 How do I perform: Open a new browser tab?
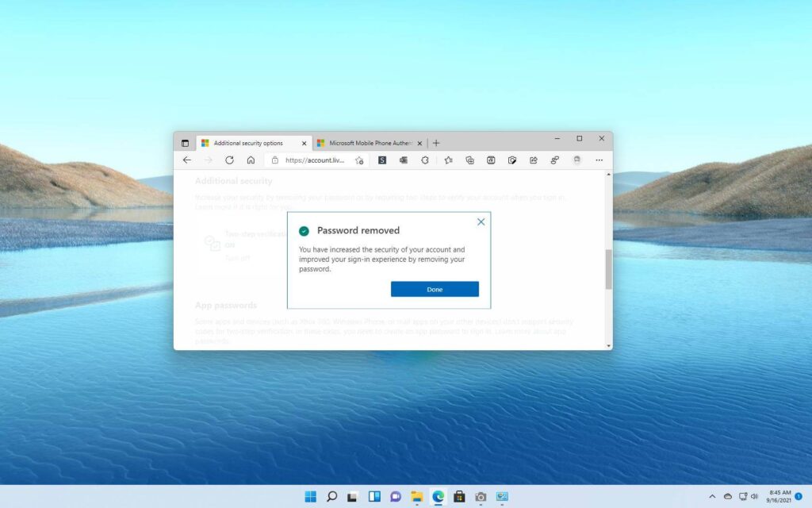(436, 143)
